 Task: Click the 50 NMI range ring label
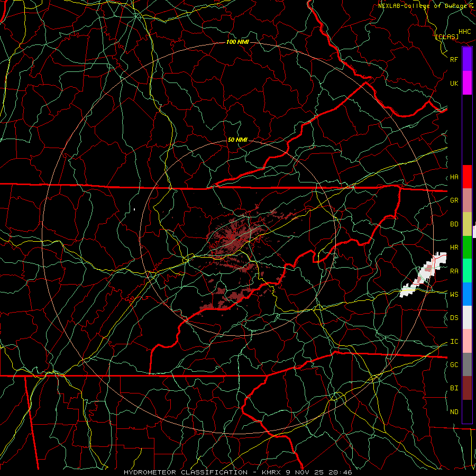coord(237,140)
